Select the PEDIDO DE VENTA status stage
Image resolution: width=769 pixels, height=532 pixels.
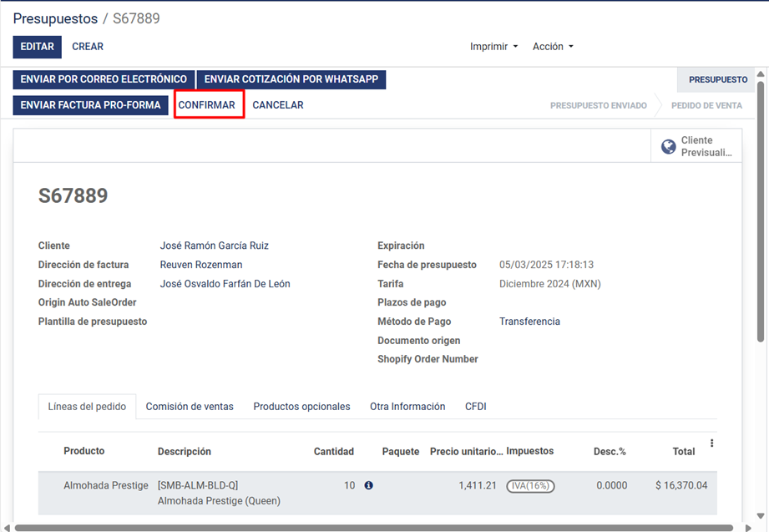pyautogui.click(x=706, y=105)
